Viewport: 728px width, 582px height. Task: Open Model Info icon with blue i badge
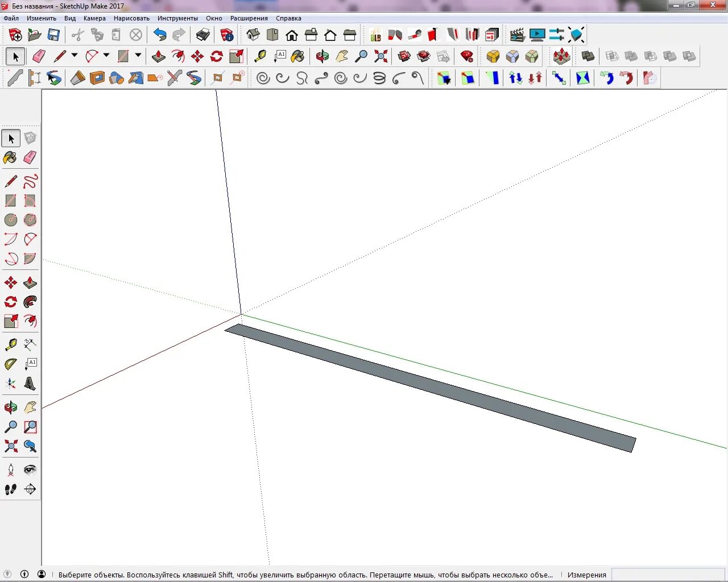pyautogui.click(x=227, y=35)
